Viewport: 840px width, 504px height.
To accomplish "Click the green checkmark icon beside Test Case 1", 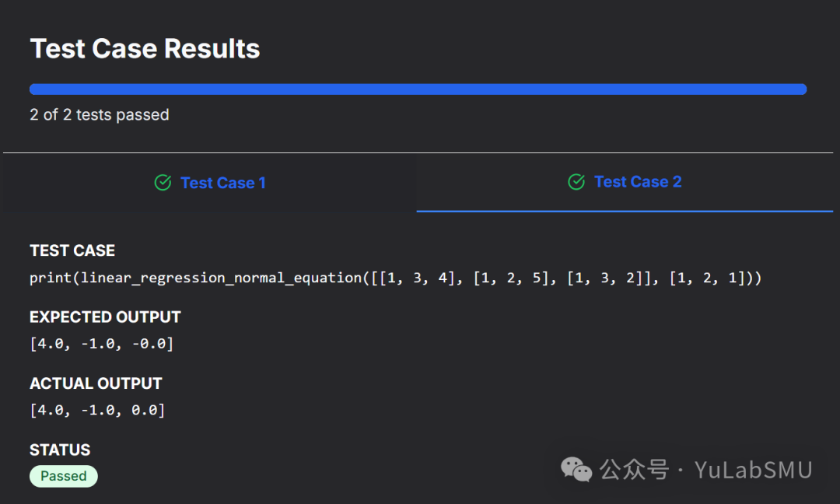I will click(163, 183).
